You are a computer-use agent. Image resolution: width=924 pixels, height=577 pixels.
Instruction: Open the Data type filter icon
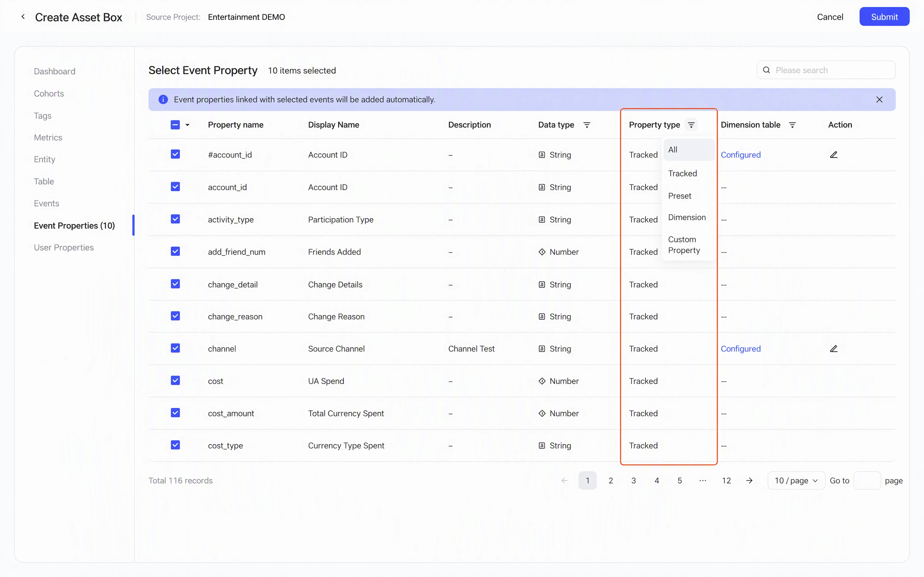(587, 125)
